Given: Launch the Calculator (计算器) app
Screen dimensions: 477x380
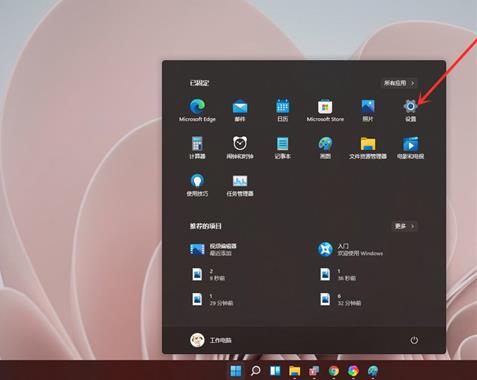Looking at the screenshot, I should (197, 148).
